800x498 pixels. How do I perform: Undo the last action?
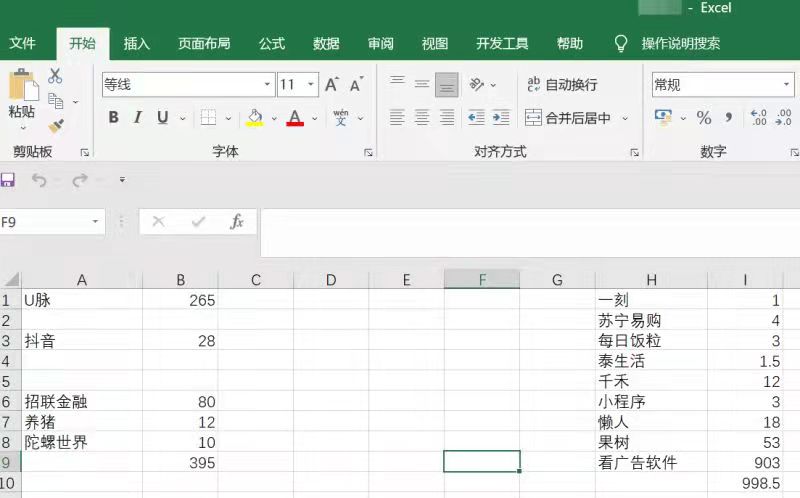(39, 180)
